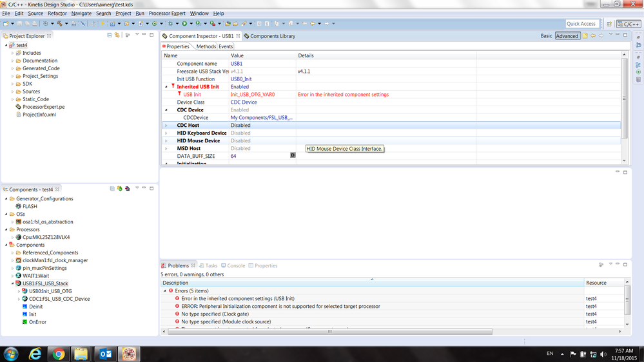644x362 pixels.
Task: Click the DATA_BUFF_SIZE value 64
Action: (233, 156)
